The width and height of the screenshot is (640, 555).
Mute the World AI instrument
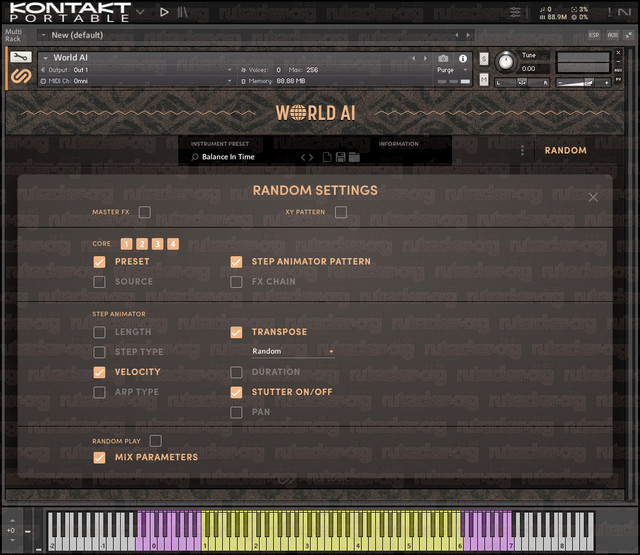click(x=484, y=79)
